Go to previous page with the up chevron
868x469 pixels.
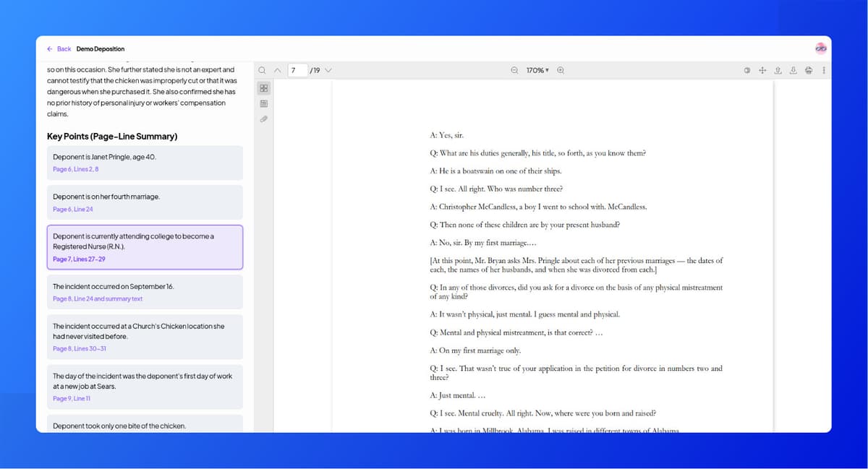pos(277,70)
